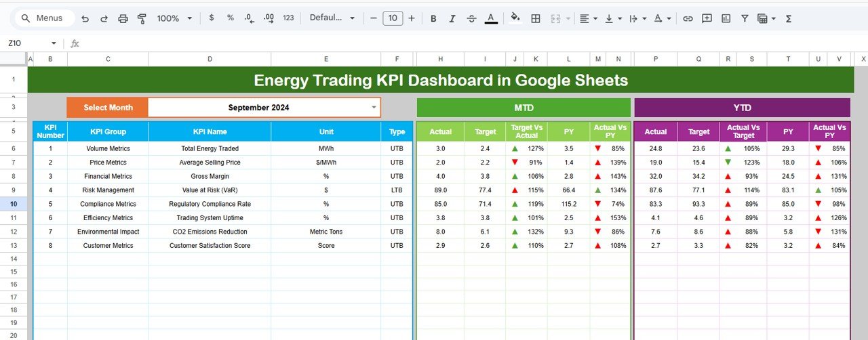Decrease decimal places icon
The height and width of the screenshot is (340, 868).
(x=249, y=18)
